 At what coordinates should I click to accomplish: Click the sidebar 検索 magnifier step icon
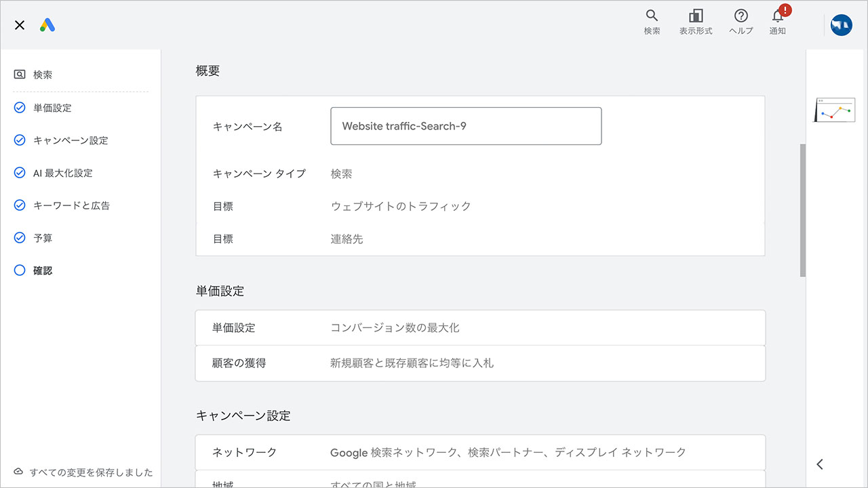pyautogui.click(x=20, y=75)
